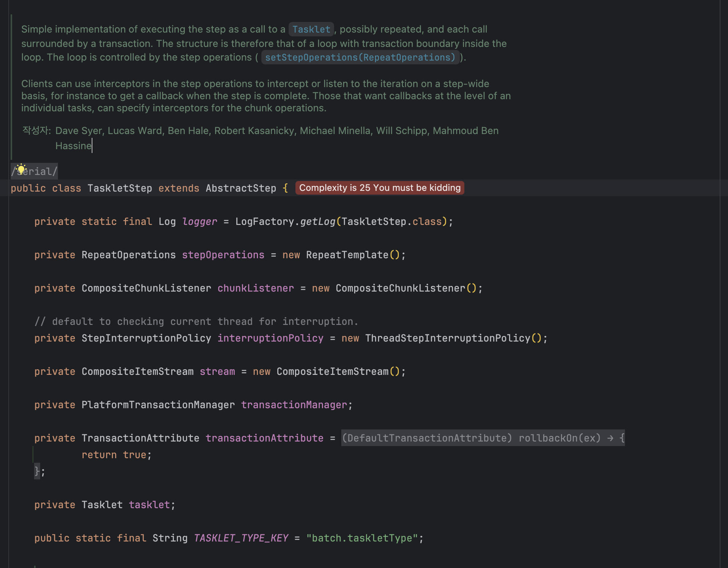Place cursor on the logger field

(x=200, y=222)
